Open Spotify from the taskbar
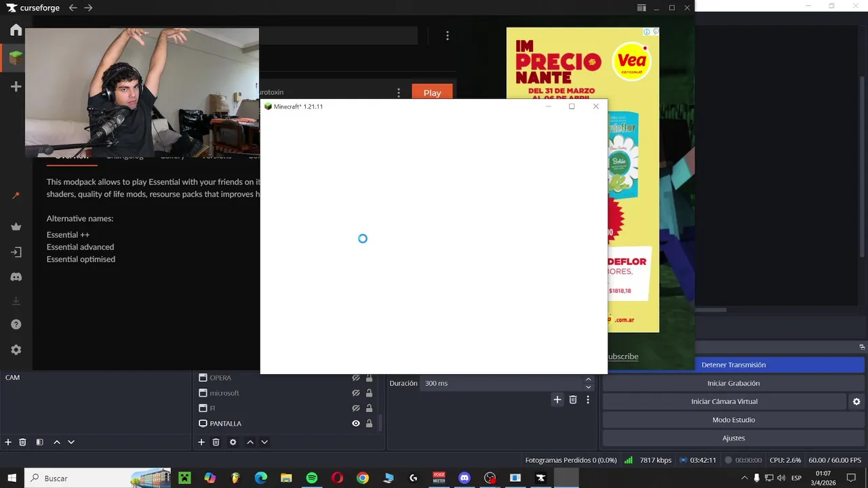Image resolution: width=868 pixels, height=488 pixels. pyautogui.click(x=311, y=478)
